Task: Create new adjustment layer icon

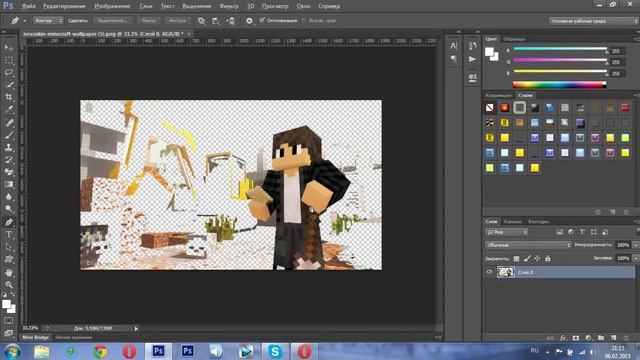Action: pos(588,338)
